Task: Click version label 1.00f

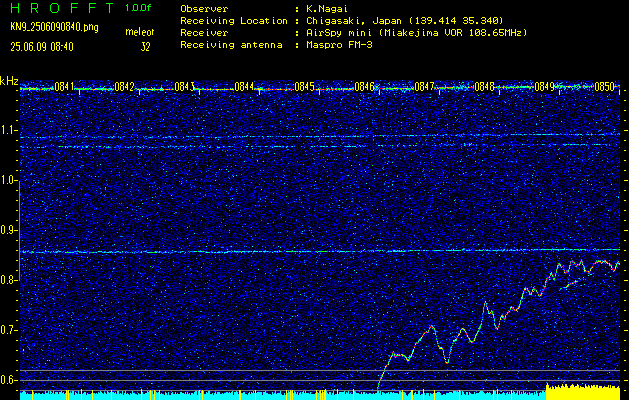Action: pyautogui.click(x=138, y=8)
